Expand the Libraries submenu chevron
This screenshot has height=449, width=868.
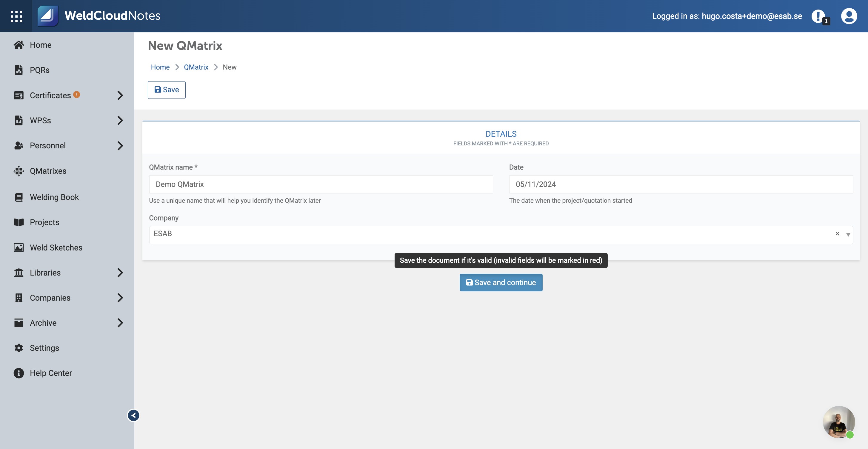(120, 272)
